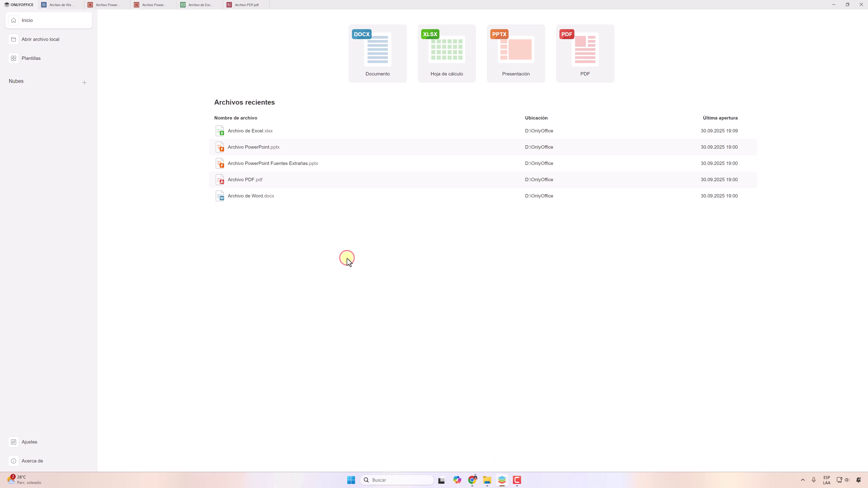
Task: Go to Inicio home page
Action: click(x=27, y=20)
